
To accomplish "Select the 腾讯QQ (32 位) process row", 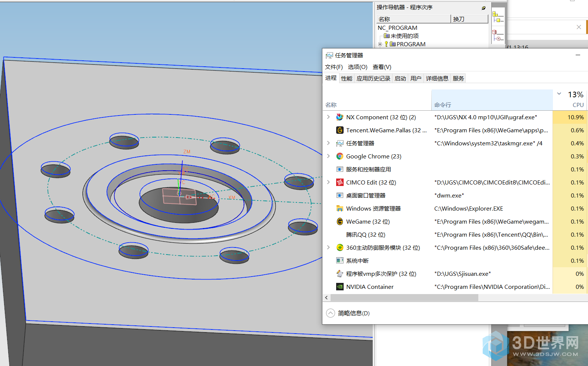I will click(454, 234).
